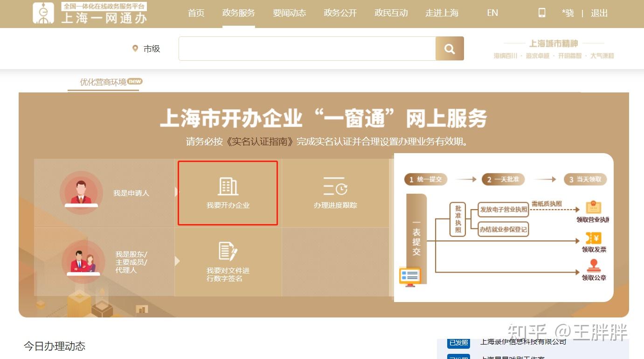This screenshot has width=644, height=359.
Task: Open the 政民互动 menu item
Action: (x=391, y=13)
